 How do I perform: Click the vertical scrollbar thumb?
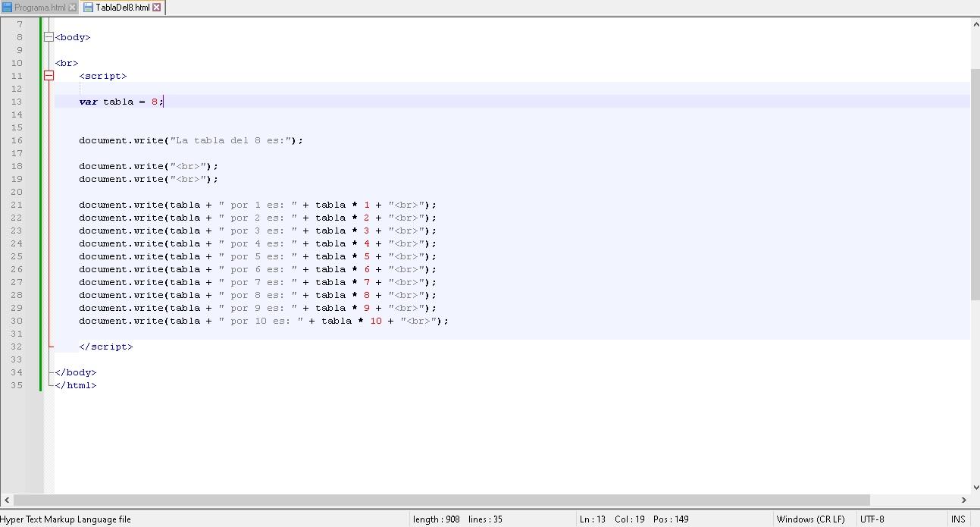point(975,184)
